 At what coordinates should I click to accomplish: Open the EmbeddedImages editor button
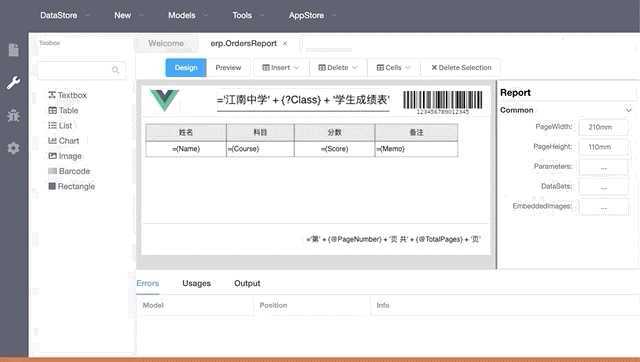[x=603, y=207]
